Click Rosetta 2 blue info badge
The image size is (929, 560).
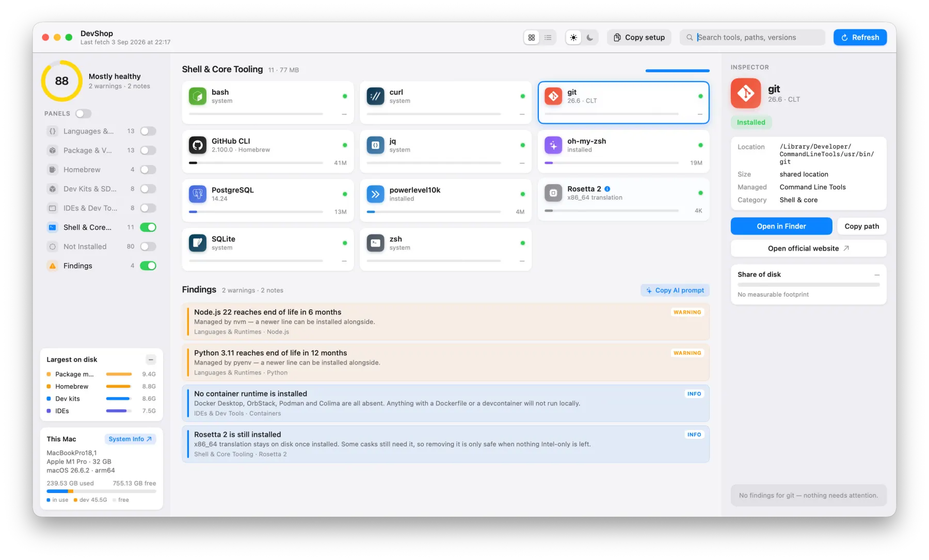click(607, 189)
